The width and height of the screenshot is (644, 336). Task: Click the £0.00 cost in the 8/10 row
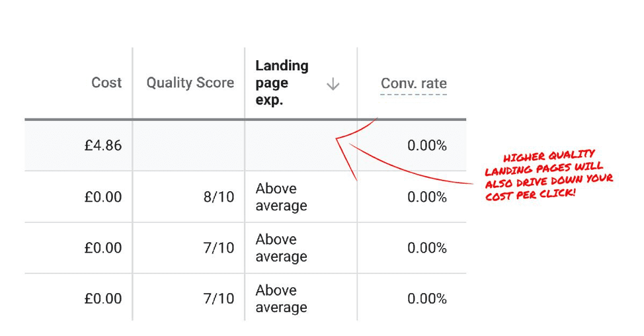click(x=103, y=196)
